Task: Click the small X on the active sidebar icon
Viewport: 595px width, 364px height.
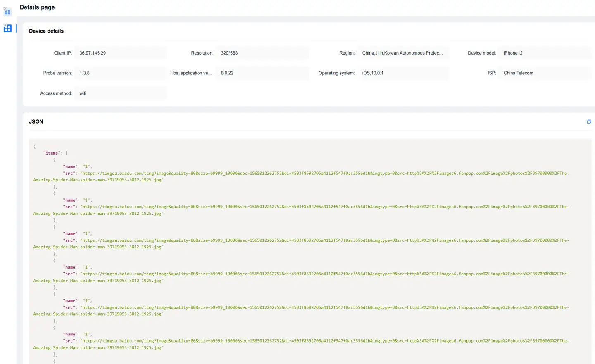Action: click(x=5, y=25)
